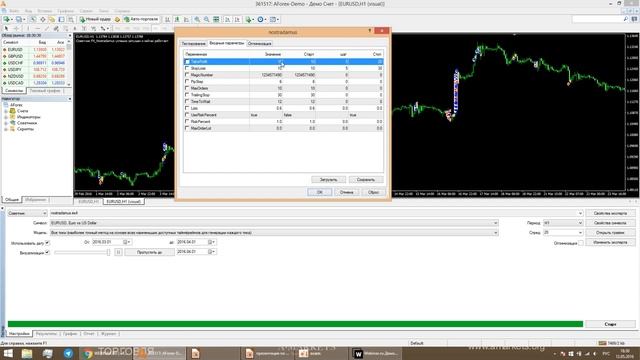
Task: Click the pause visualization button
Action: [x=118, y=252]
